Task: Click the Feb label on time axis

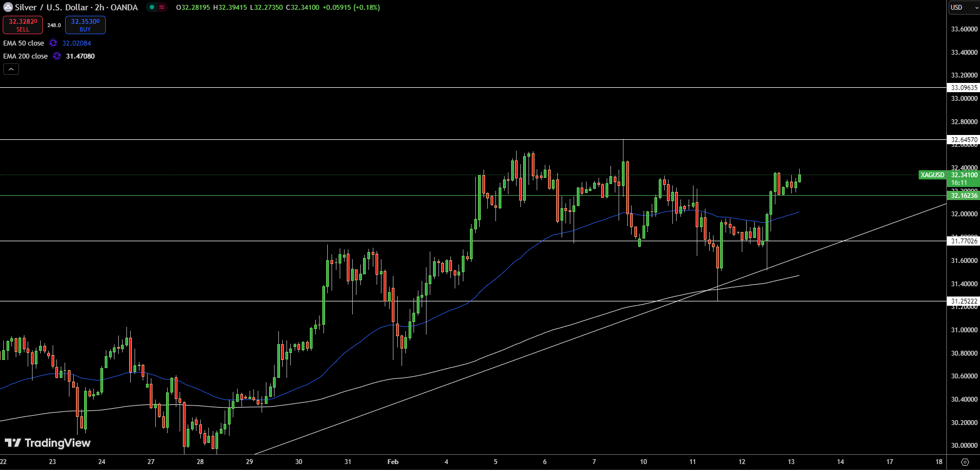Action: [x=393, y=462]
